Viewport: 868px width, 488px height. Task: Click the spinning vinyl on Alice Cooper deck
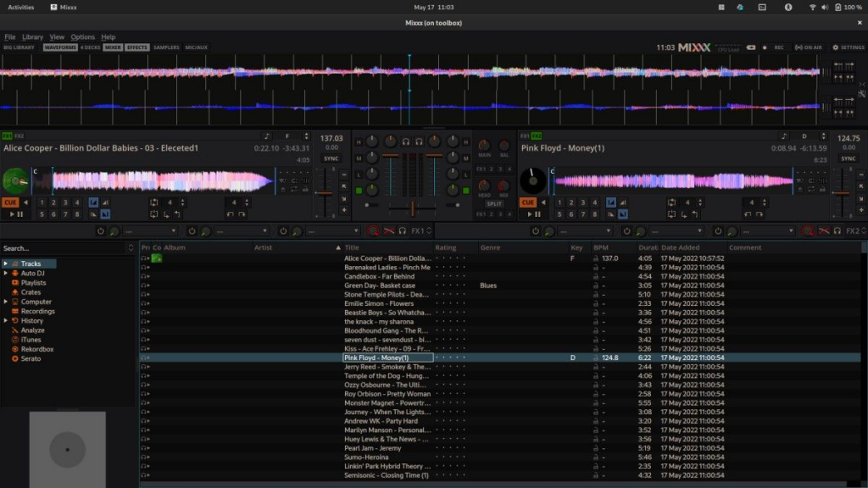pos(15,180)
